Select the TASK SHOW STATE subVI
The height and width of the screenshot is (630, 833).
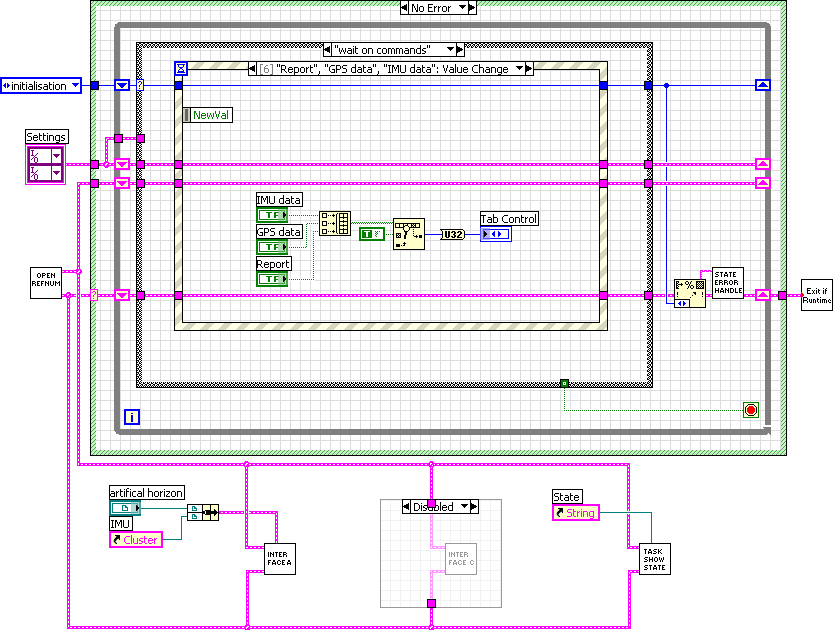[x=654, y=559]
